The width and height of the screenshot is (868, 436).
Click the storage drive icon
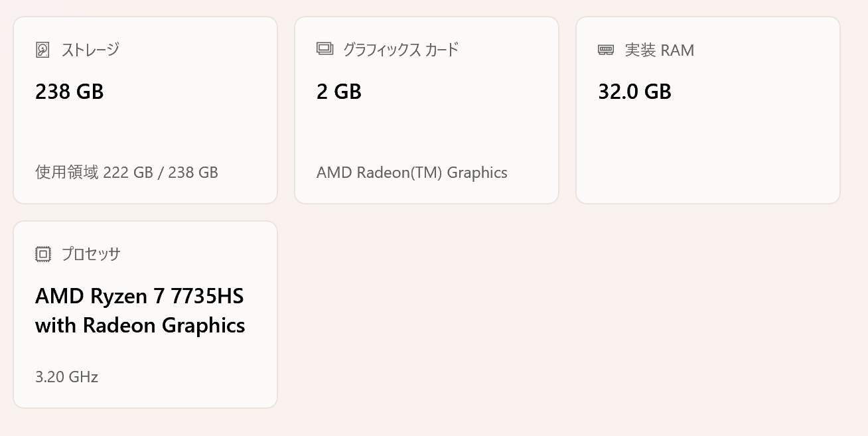(42, 50)
